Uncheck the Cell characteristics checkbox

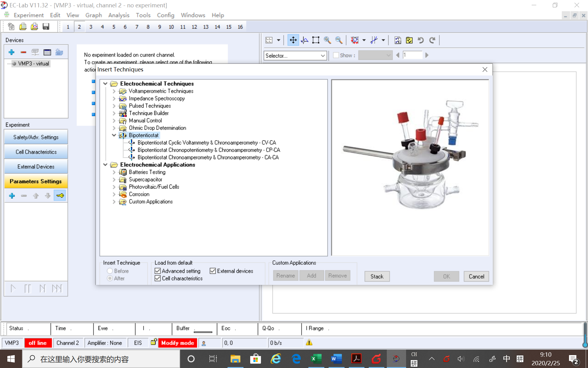158,278
